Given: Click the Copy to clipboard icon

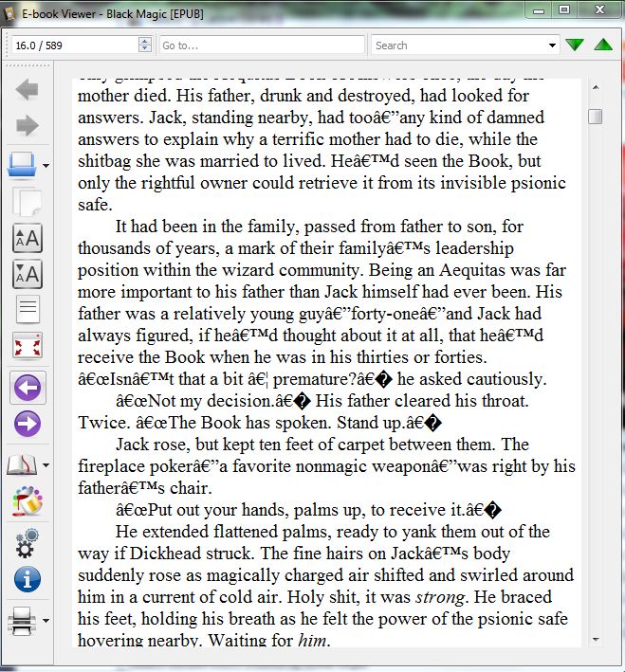Looking at the screenshot, I should click(27, 202).
